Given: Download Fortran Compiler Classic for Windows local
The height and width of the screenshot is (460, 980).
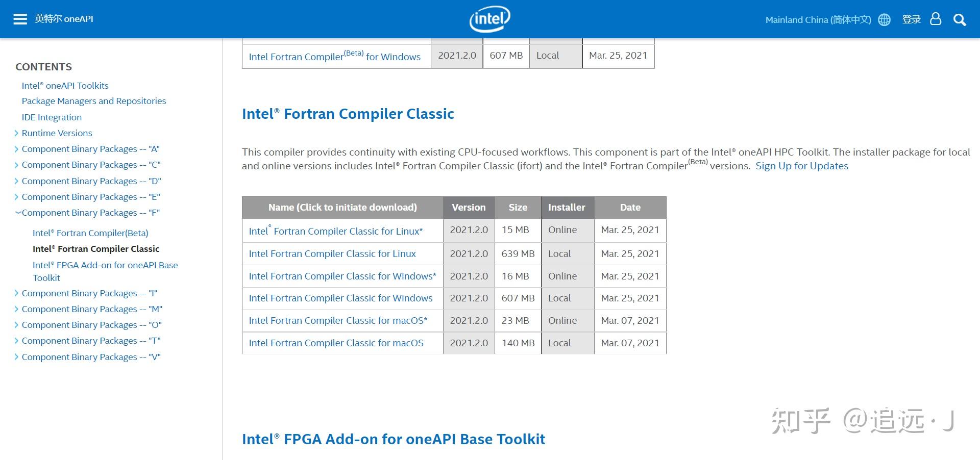Looking at the screenshot, I should pos(340,298).
